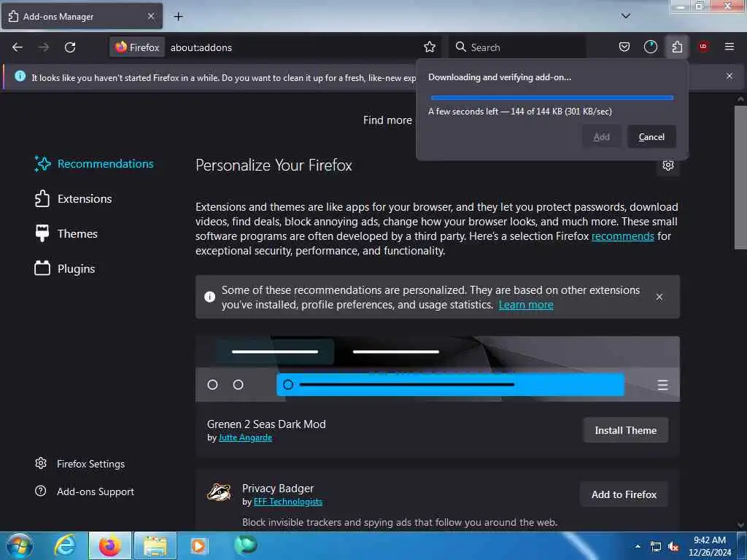Open the media player taskbar icon
The height and width of the screenshot is (560, 747).
[x=199, y=545]
